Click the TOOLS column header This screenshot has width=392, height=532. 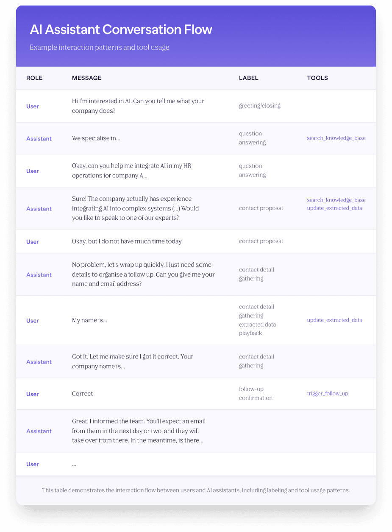click(317, 78)
